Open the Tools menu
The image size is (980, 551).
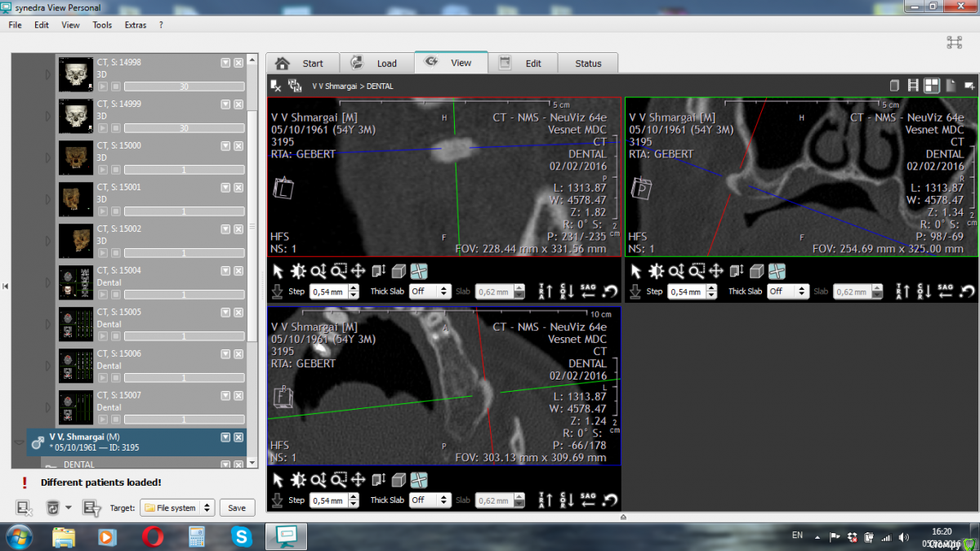point(102,25)
